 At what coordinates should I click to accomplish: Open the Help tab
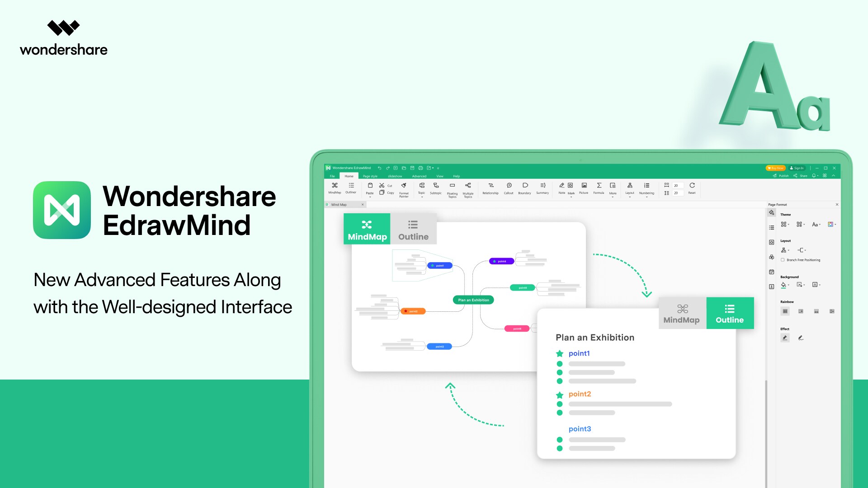click(457, 176)
